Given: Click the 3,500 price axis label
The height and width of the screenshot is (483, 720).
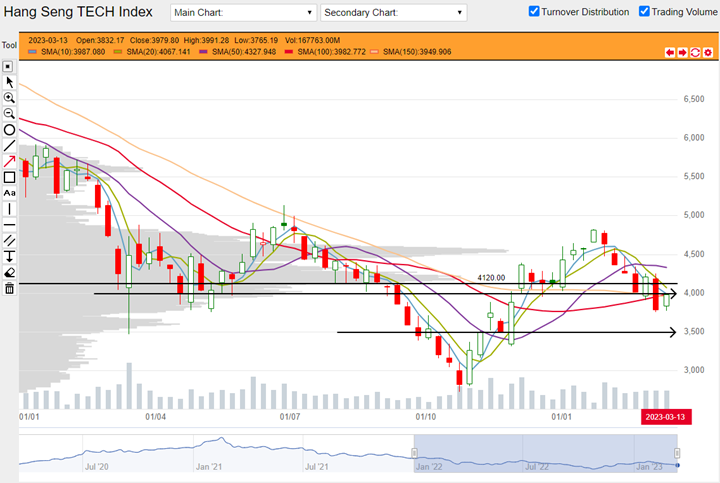Looking at the screenshot, I should coord(693,331).
